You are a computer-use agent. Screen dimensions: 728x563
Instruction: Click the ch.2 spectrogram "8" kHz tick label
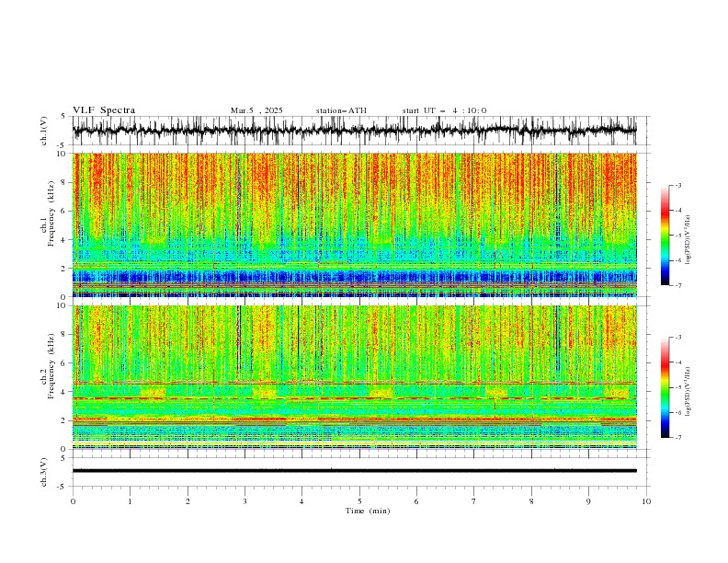(63, 335)
